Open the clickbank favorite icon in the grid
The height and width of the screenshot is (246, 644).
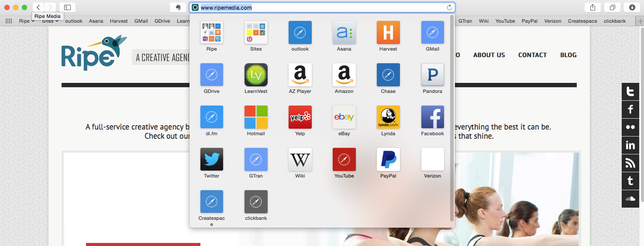(256, 202)
